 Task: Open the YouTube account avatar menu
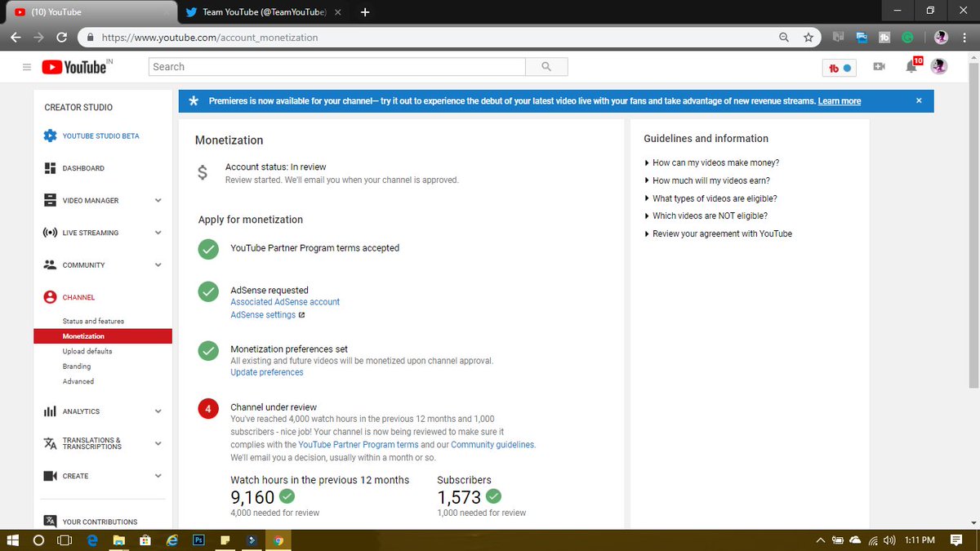(939, 67)
